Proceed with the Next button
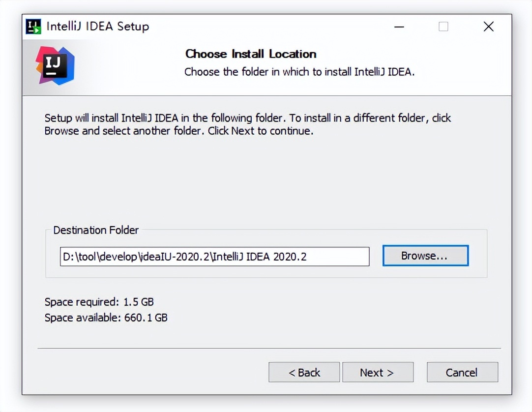Viewport: 532px width, 412px height. (378, 372)
